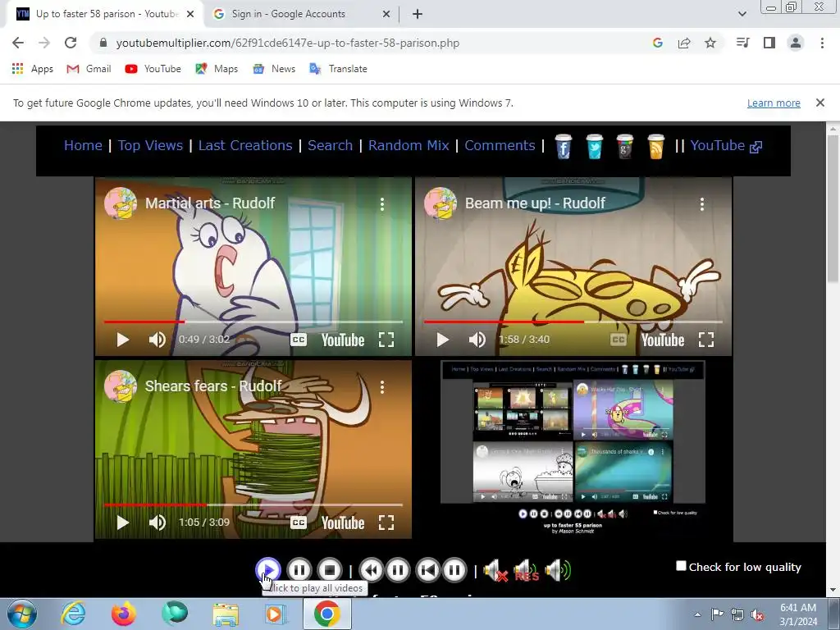840x630 pixels.
Task: Seek the Shears fears video progress bar
Action: coord(253,504)
